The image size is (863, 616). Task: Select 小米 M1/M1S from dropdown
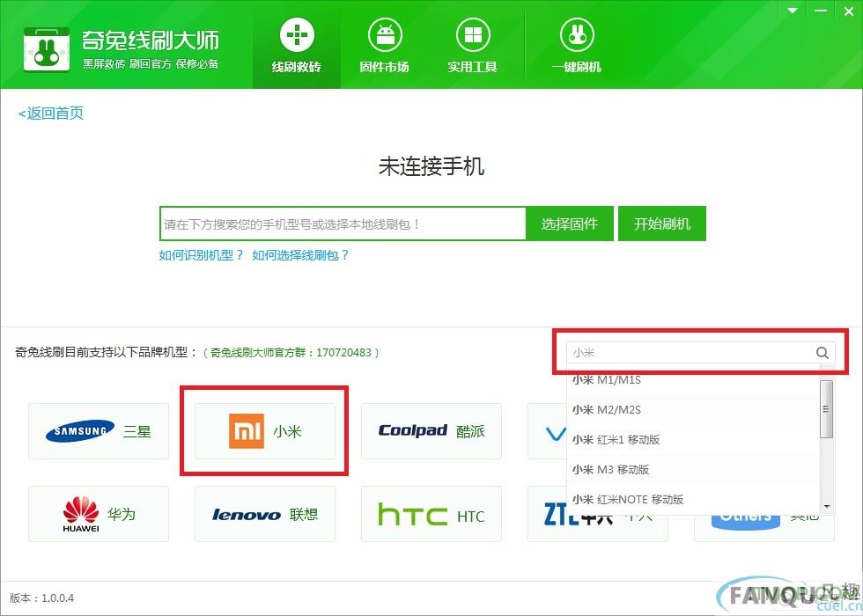pyautogui.click(x=693, y=380)
